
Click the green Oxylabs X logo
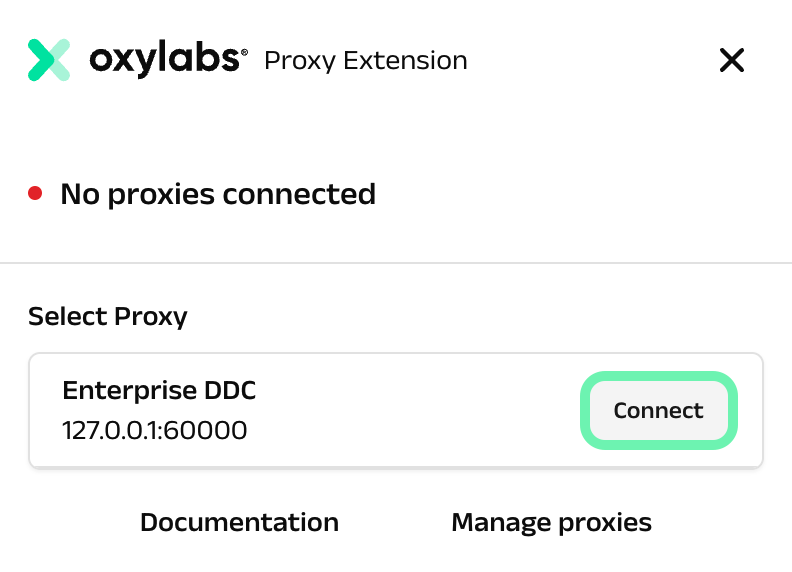48,60
